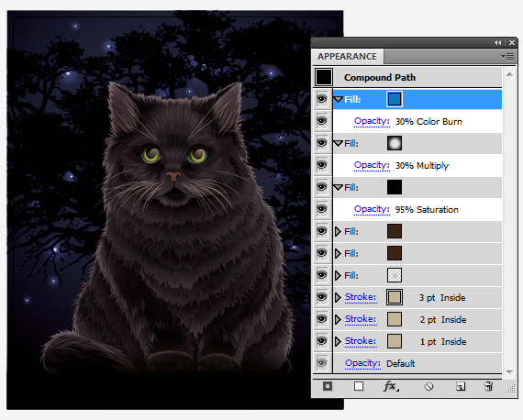The image size is (523, 420).
Task: Click Add New Fill icon at panel bottom
Action: pyautogui.click(x=359, y=386)
